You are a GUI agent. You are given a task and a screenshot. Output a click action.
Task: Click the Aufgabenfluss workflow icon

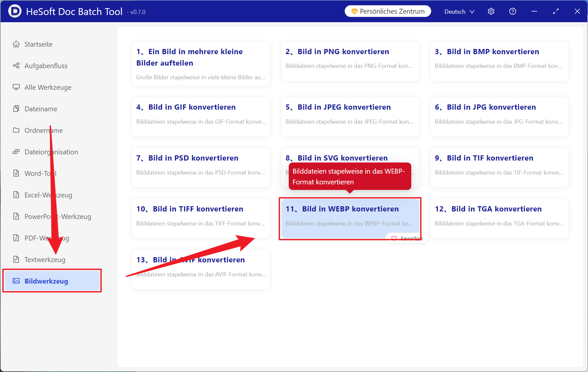point(16,66)
